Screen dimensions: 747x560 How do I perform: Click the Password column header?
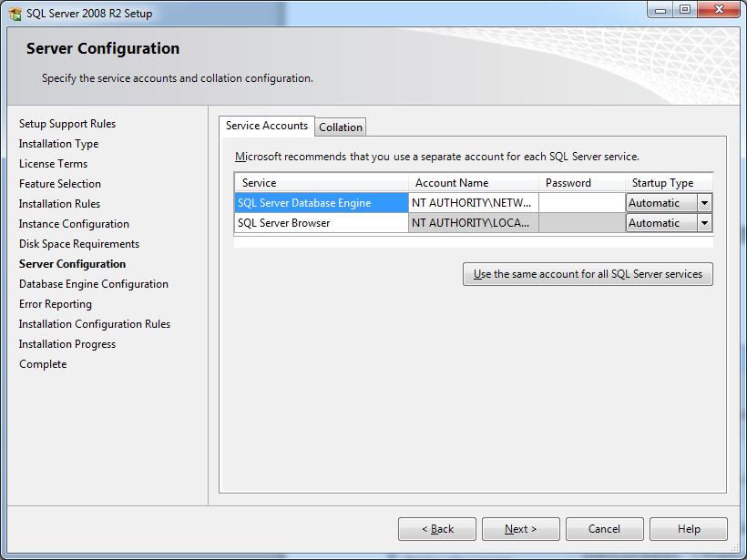[582, 183]
